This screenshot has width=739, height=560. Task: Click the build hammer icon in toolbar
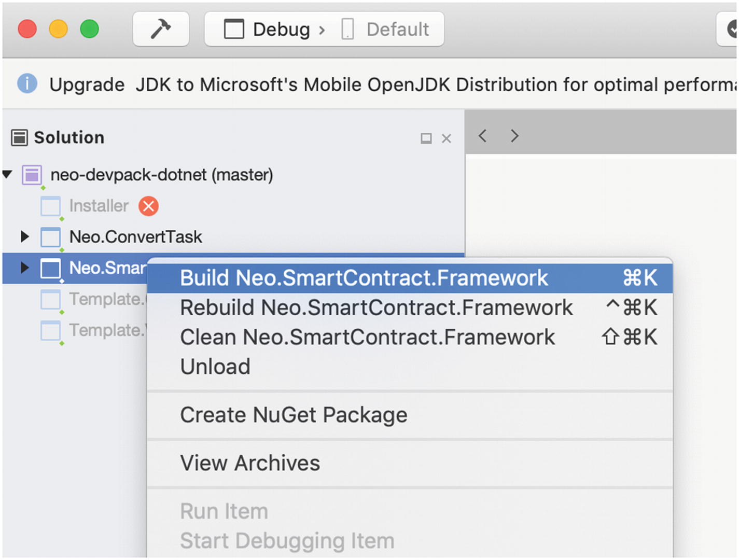(x=161, y=29)
